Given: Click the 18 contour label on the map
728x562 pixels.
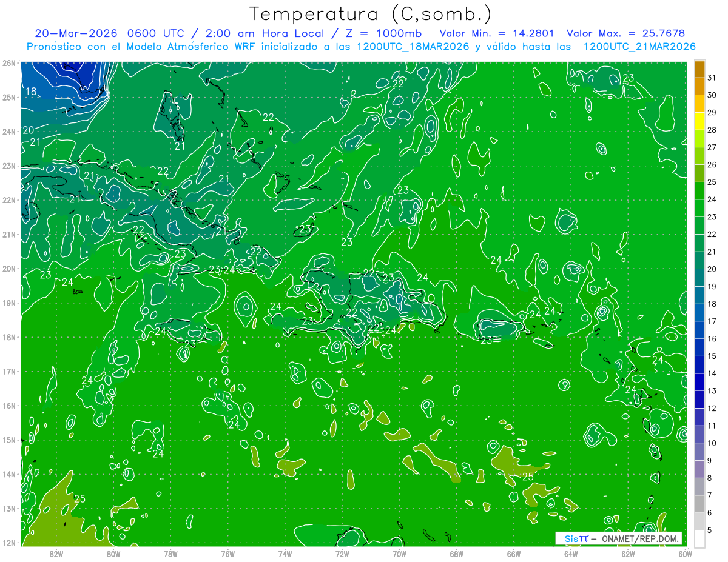Looking at the screenshot, I should pyautogui.click(x=32, y=92).
